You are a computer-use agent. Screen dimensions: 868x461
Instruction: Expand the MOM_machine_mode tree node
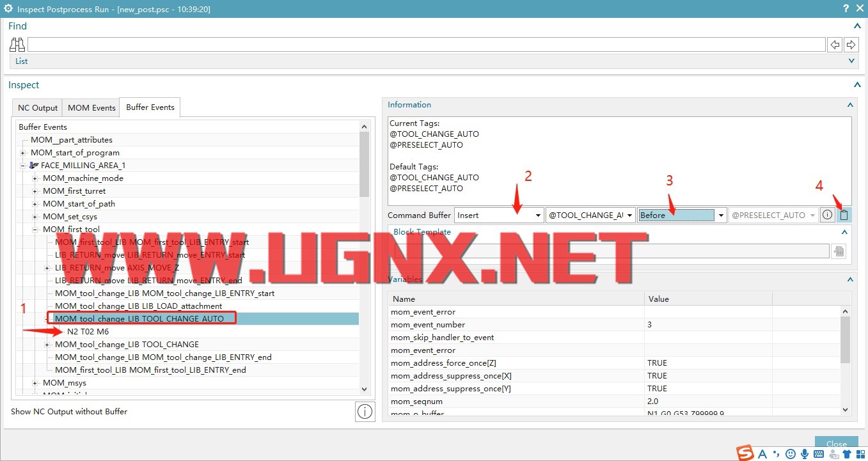point(35,178)
